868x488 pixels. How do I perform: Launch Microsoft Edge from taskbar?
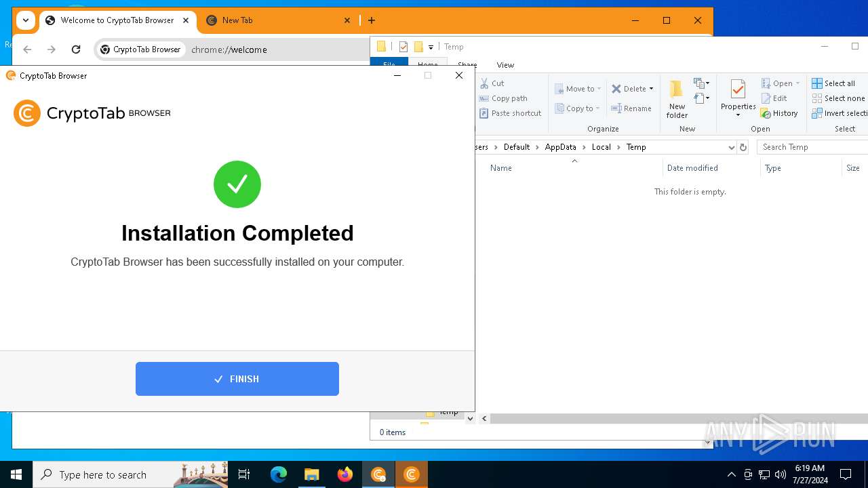(279, 474)
